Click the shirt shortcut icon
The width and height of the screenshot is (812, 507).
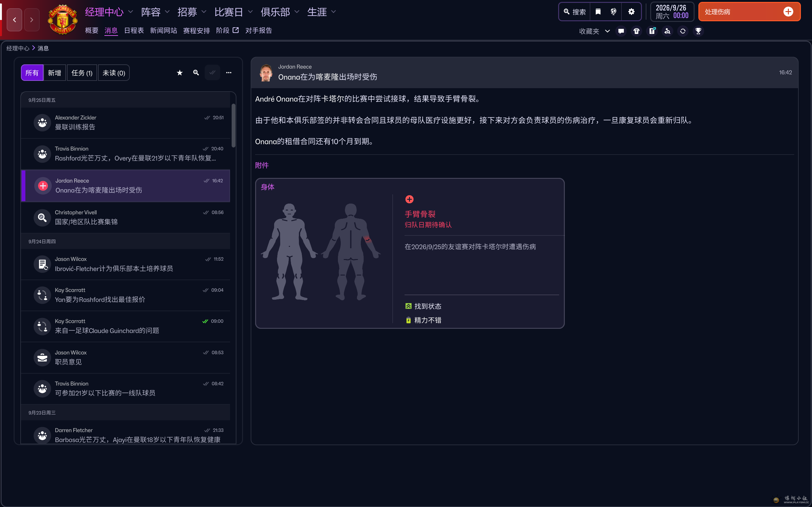pyautogui.click(x=637, y=31)
